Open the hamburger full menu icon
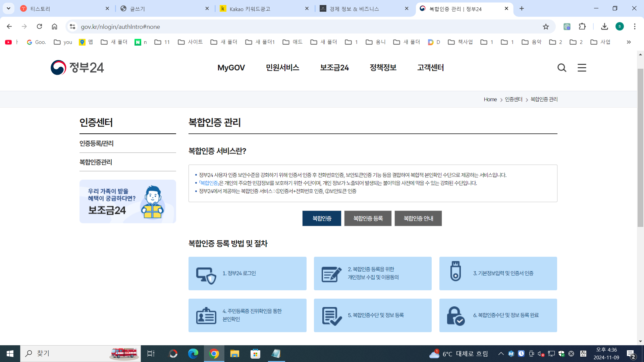Screen dimensions: 644x362 (582, 68)
